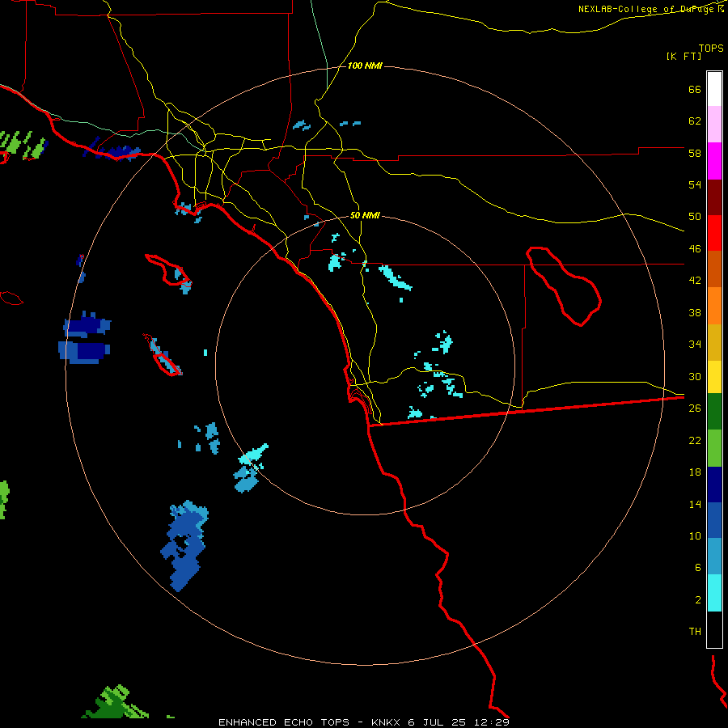The image size is (728, 728).
Task: Click the magenta legend swatch
Action: tap(714, 161)
